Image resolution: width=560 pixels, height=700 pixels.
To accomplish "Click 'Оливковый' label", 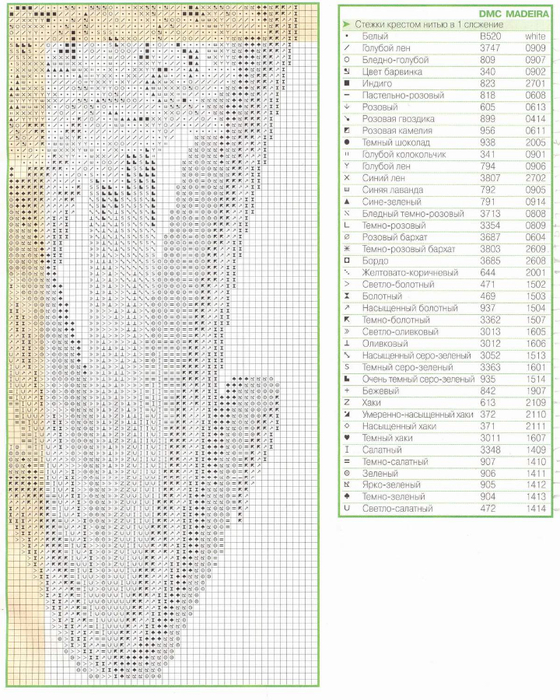I will [385, 343].
